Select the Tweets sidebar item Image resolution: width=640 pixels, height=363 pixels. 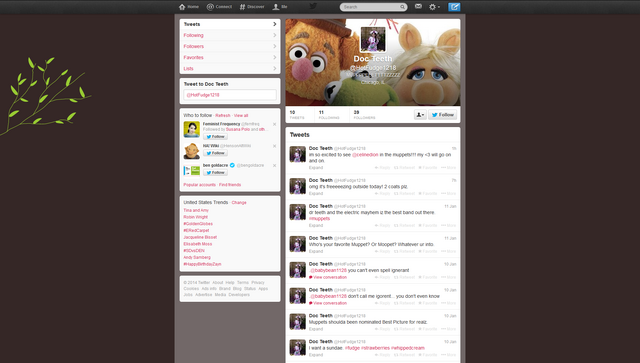(x=230, y=24)
